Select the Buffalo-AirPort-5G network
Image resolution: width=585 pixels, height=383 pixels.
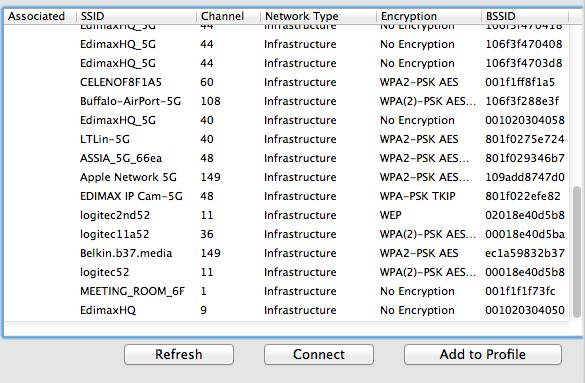[287, 101]
